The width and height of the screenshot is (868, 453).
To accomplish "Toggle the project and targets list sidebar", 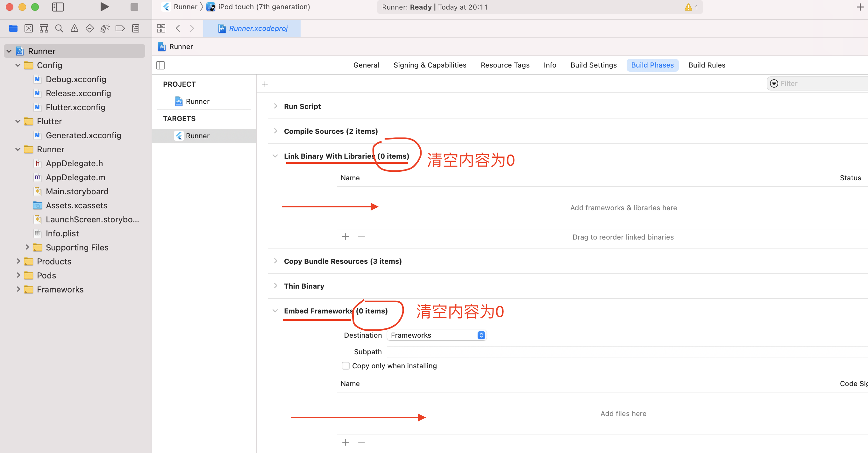I will pos(160,65).
